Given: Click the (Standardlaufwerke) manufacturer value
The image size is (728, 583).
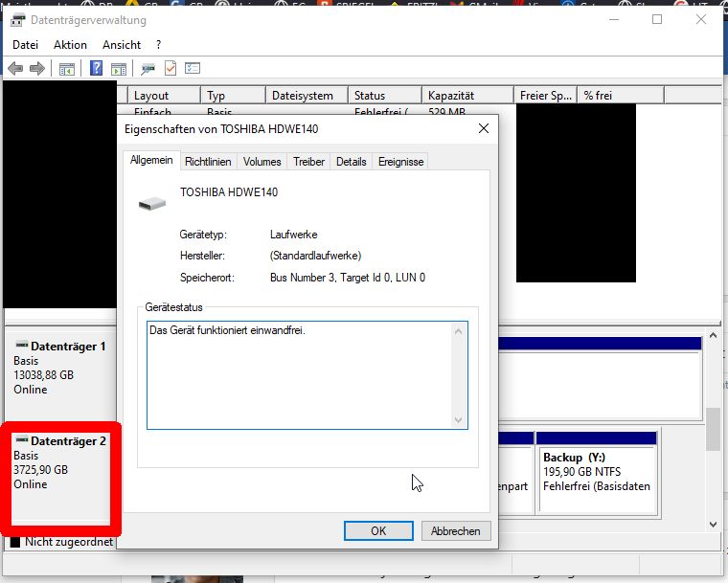Looking at the screenshot, I should (315, 256).
